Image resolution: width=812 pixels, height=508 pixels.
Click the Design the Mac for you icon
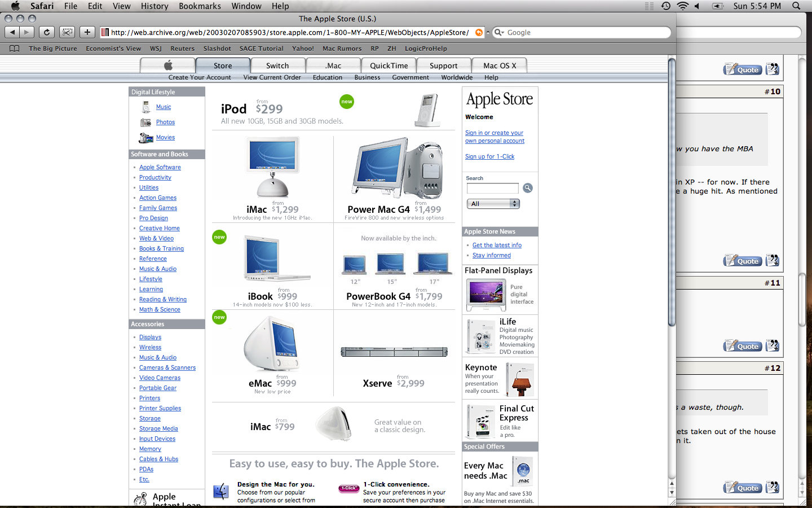point(221,491)
